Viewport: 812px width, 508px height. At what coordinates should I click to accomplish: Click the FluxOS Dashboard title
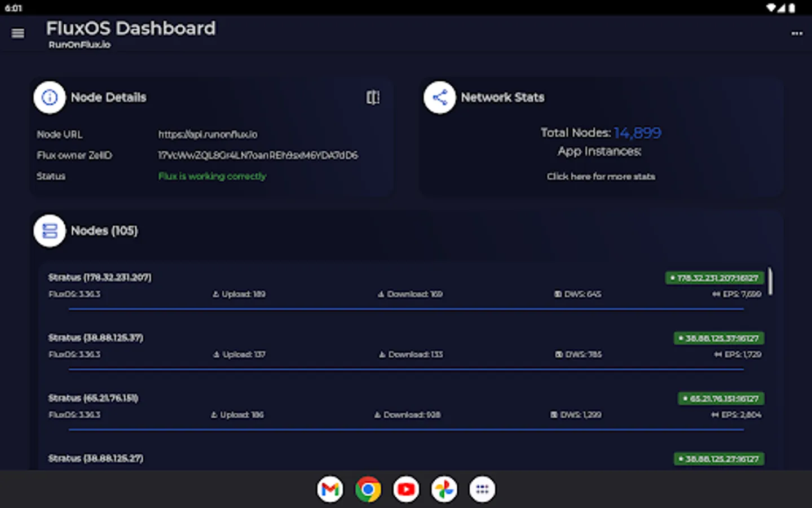[131, 28]
